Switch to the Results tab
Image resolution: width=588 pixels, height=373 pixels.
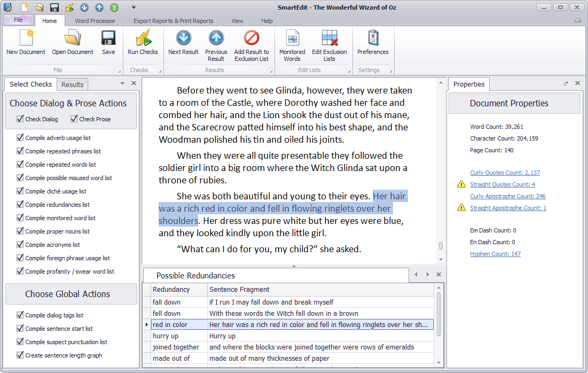click(72, 84)
